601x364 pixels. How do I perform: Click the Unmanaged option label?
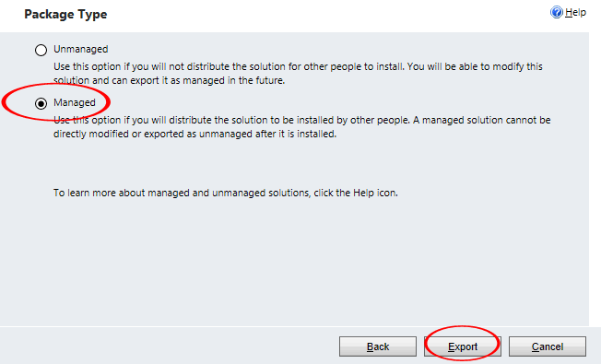80,49
